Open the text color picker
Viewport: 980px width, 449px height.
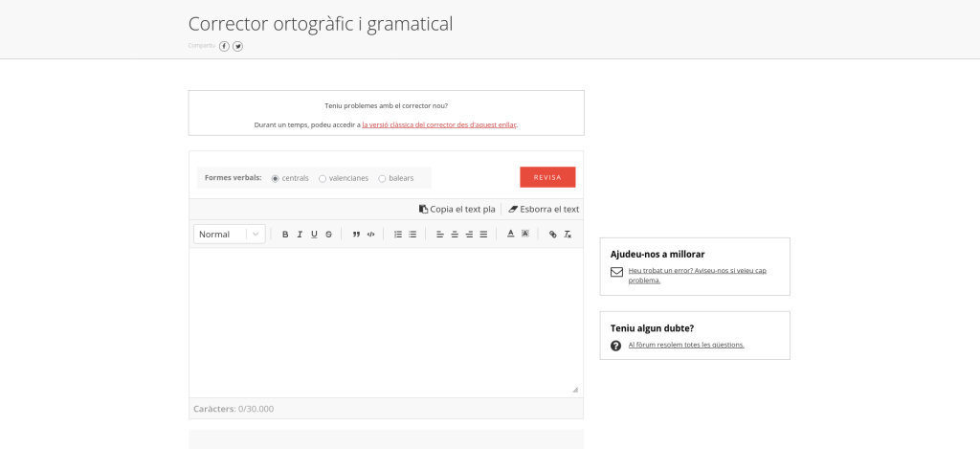[510, 235]
